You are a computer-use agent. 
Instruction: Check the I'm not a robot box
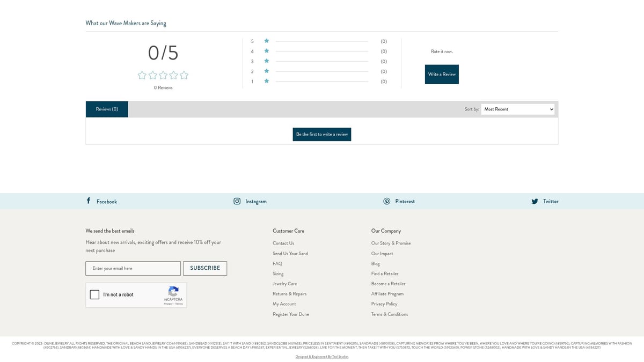[x=94, y=294]
